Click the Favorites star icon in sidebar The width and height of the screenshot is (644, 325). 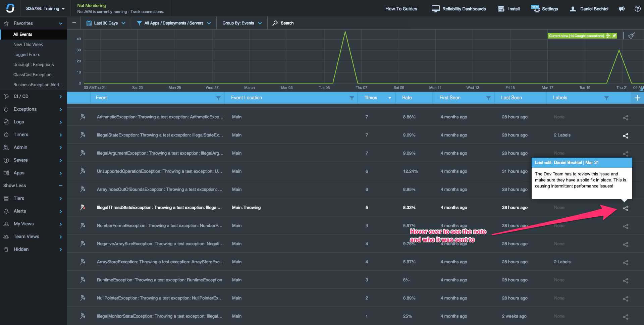[6, 23]
